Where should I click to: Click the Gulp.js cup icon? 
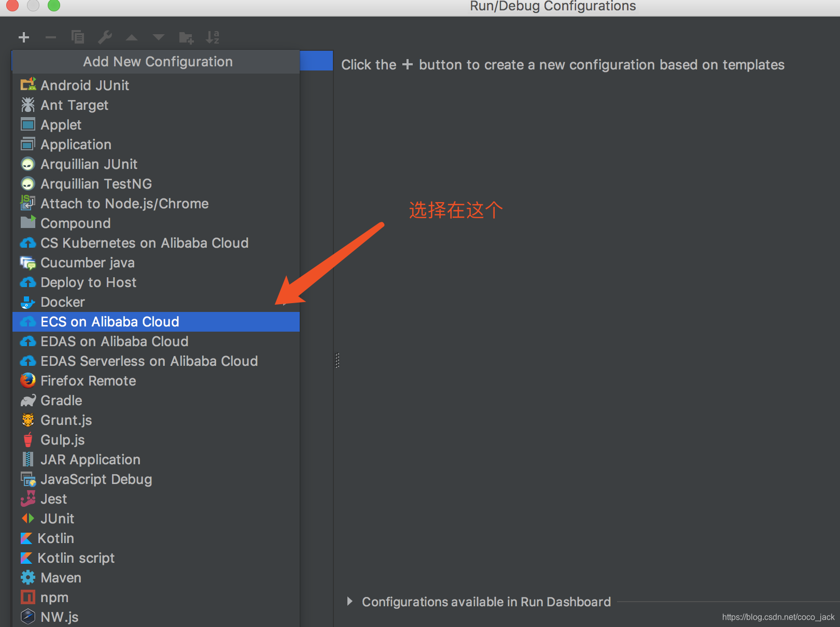28,439
